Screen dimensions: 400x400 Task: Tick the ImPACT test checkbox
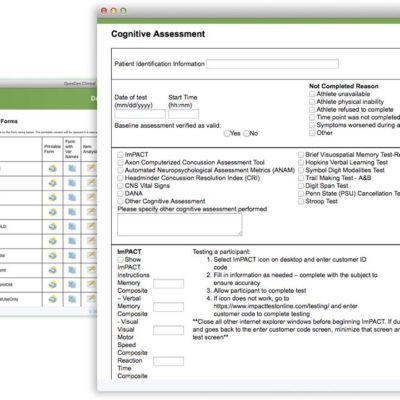click(120, 155)
